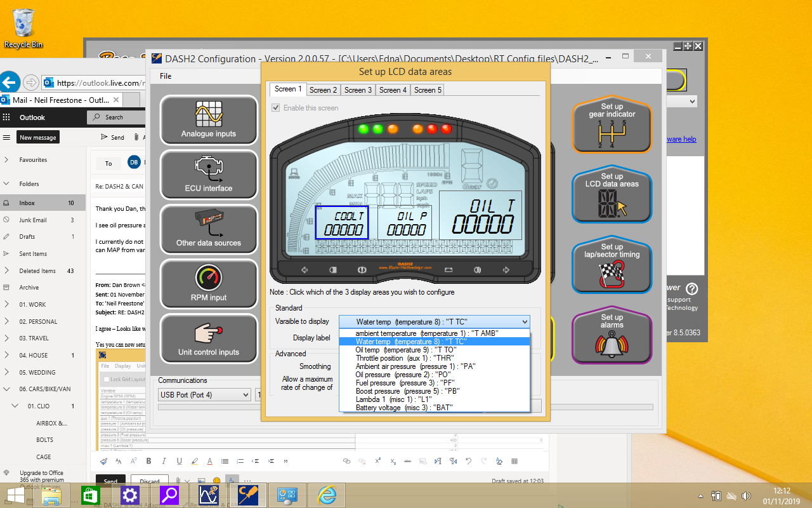Open the Set up alarms panel
This screenshot has height=508, width=812.
click(612, 336)
